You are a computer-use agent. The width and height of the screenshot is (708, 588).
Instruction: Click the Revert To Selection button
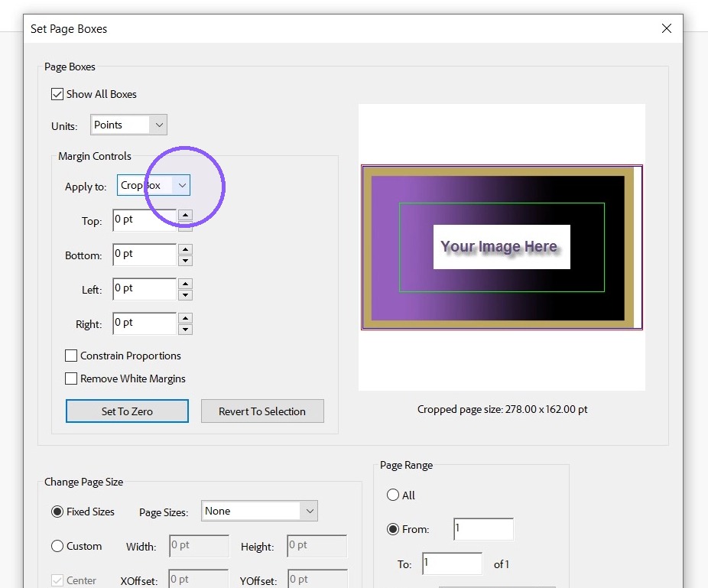click(262, 411)
